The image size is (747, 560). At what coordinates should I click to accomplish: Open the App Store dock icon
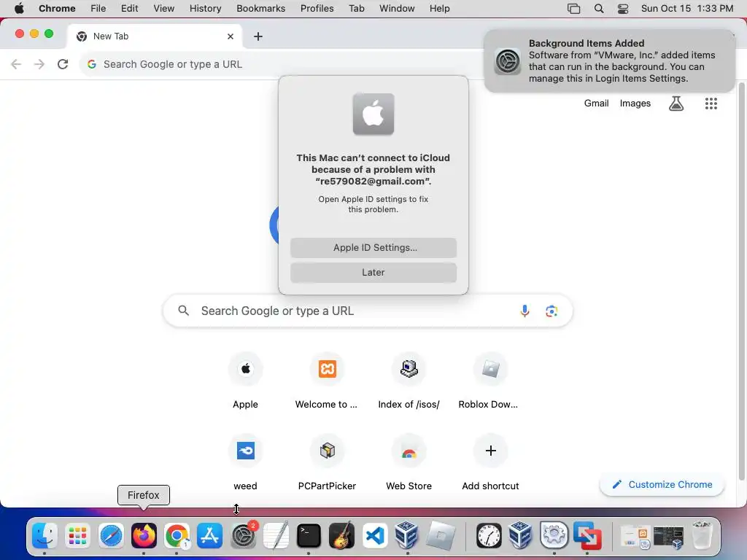point(209,536)
